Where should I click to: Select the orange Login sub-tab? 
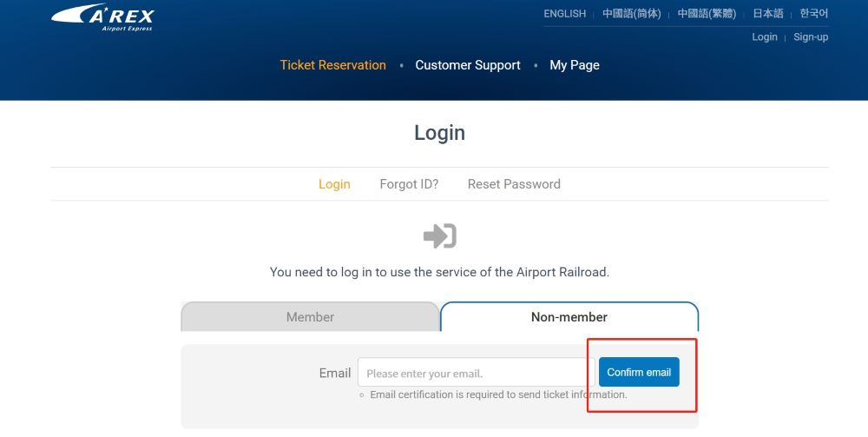pyautogui.click(x=334, y=184)
